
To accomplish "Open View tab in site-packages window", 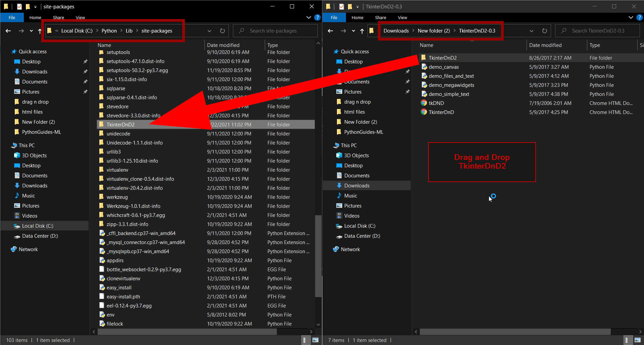I will [80, 17].
